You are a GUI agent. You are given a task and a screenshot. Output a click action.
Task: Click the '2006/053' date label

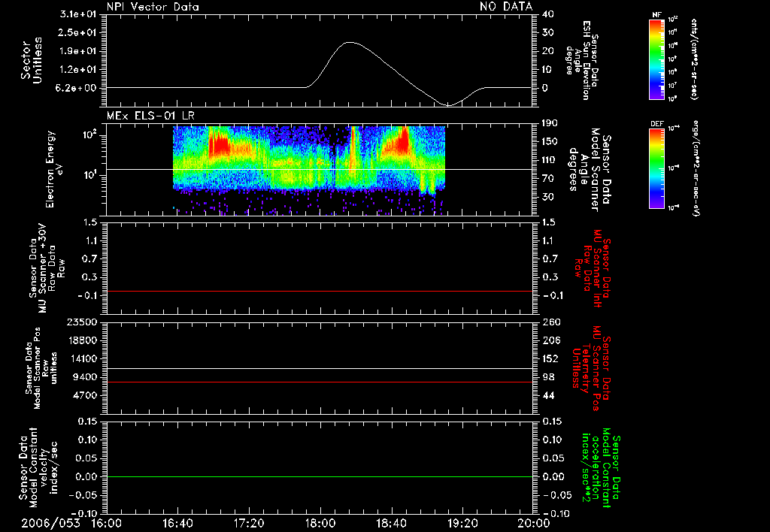pos(50,523)
